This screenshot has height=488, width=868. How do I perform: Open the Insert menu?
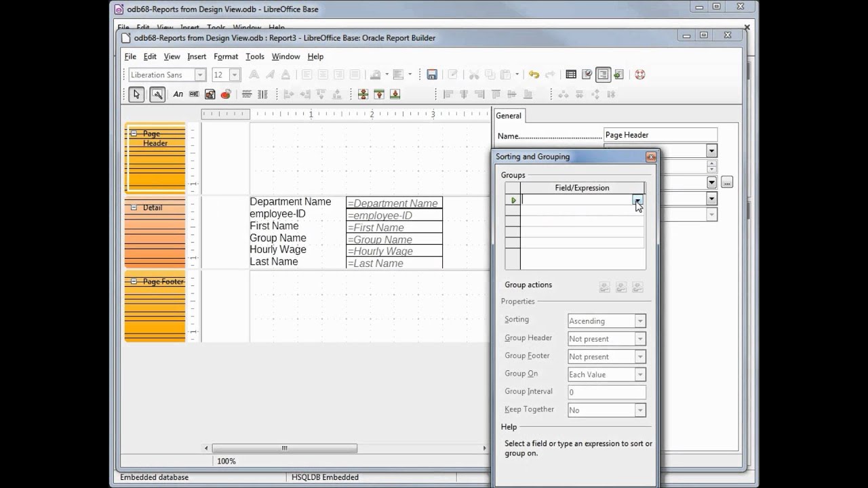tap(197, 57)
